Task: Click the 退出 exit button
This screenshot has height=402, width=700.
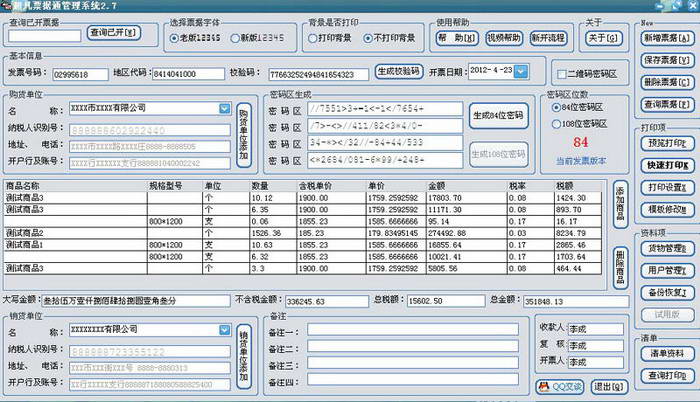Action: coord(605,386)
